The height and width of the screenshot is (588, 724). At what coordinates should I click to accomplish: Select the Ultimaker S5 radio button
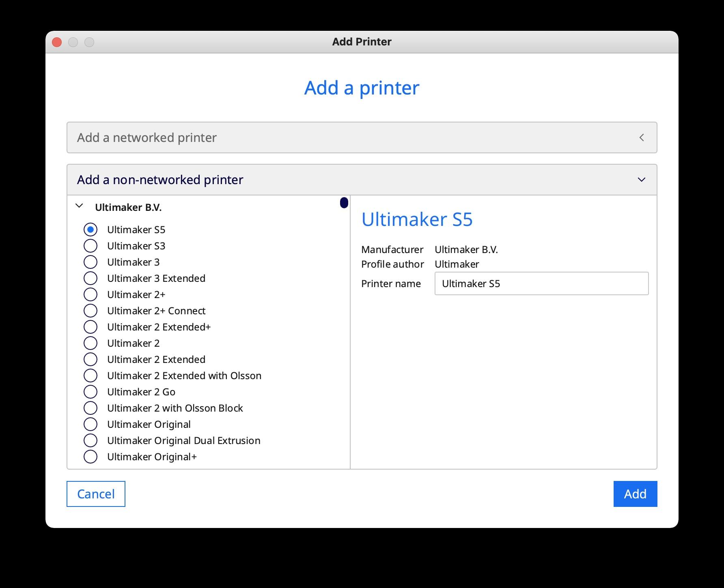pyautogui.click(x=90, y=230)
